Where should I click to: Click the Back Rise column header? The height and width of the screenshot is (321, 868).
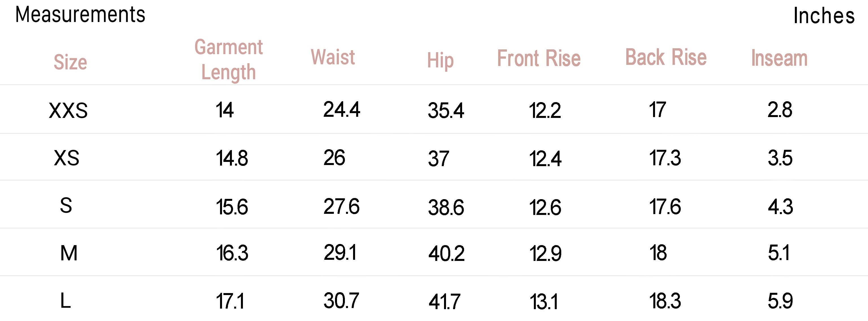(x=665, y=57)
